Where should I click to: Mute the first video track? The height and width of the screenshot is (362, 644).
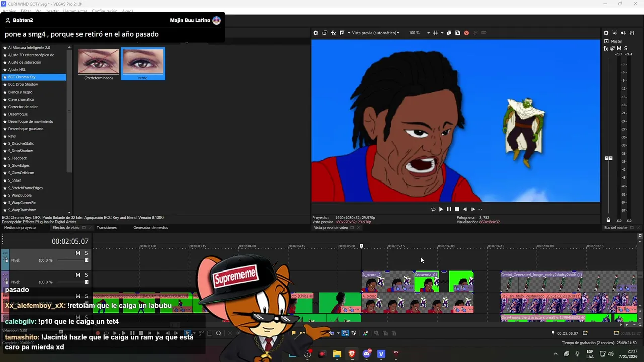click(78, 253)
